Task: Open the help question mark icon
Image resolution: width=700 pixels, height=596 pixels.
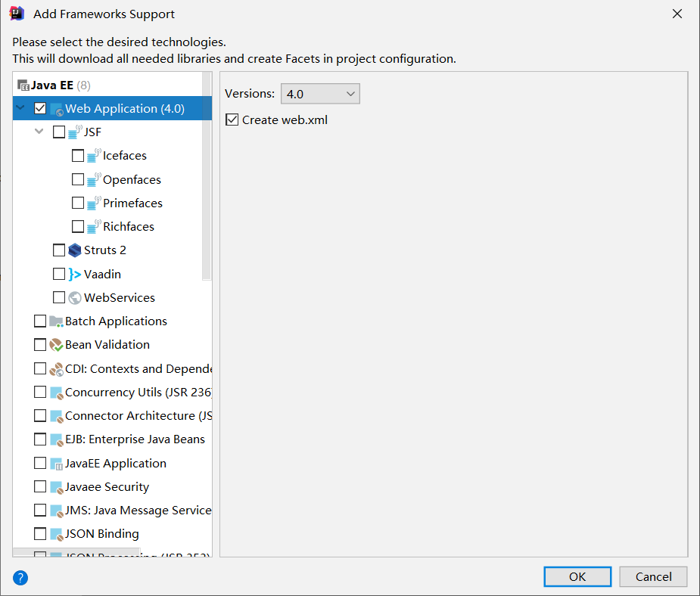Action: click(x=20, y=578)
